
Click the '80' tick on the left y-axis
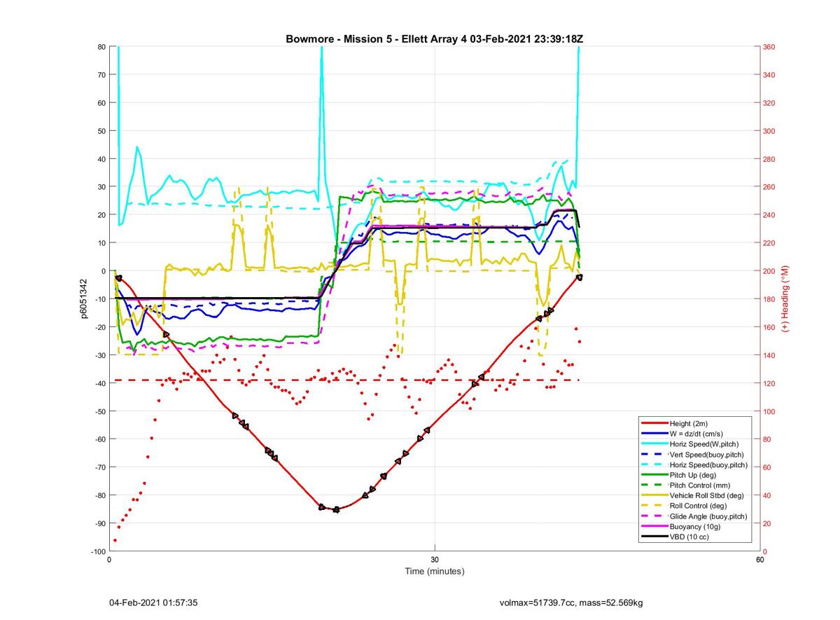(x=101, y=47)
